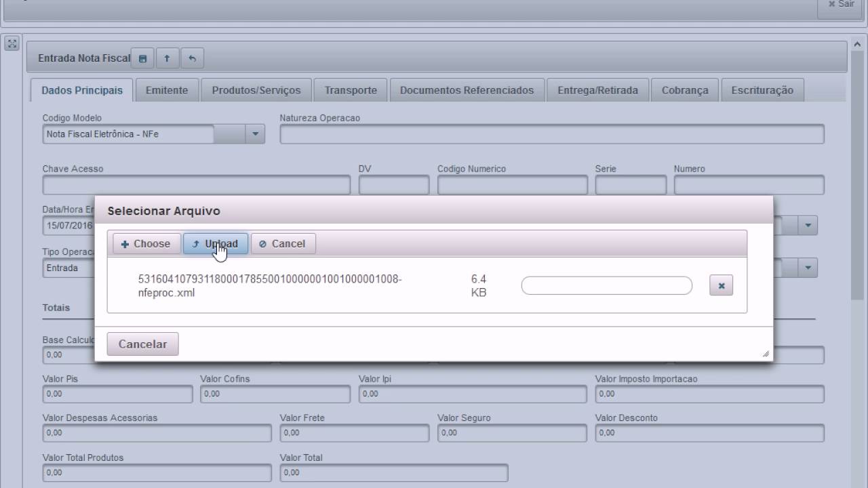Close the dialog with the Cancelar button
This screenshot has width=868, height=488.
click(142, 344)
